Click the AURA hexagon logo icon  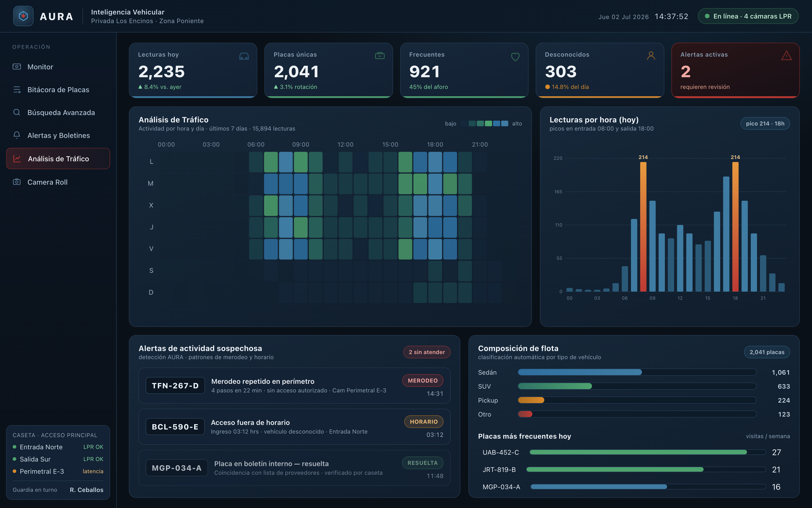click(x=23, y=16)
